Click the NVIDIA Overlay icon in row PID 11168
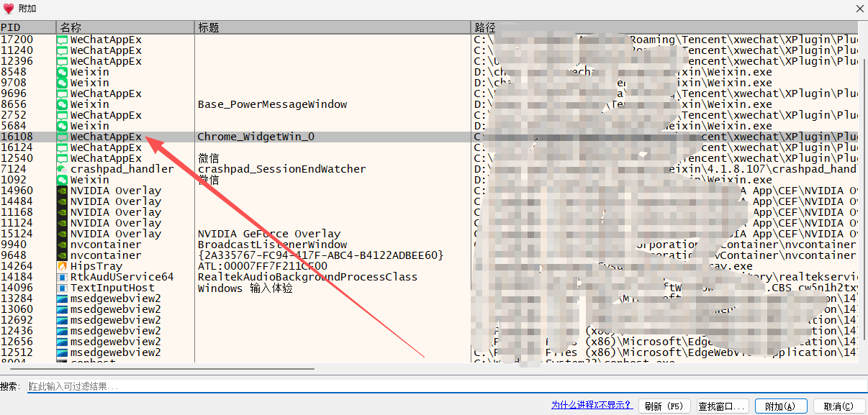 point(63,212)
